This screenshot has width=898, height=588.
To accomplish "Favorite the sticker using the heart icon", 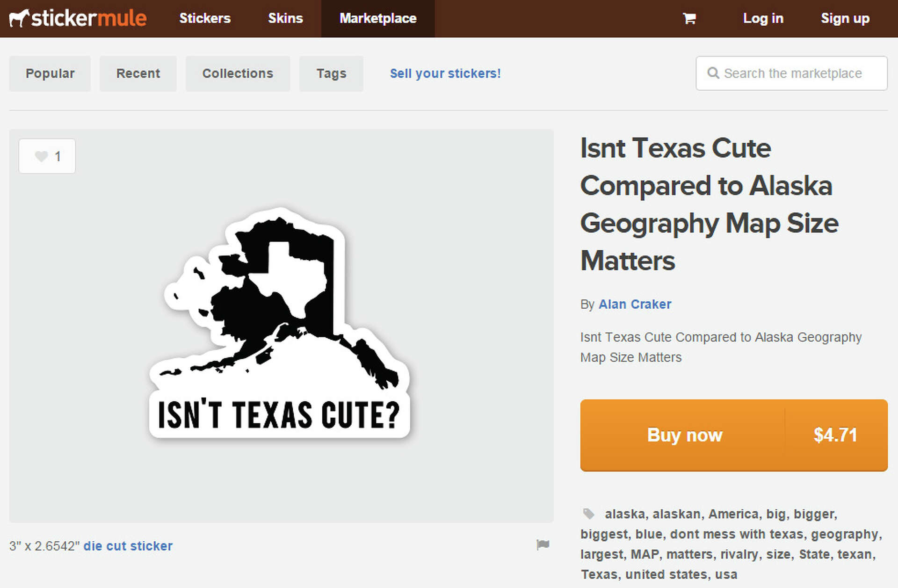I will tap(41, 156).
